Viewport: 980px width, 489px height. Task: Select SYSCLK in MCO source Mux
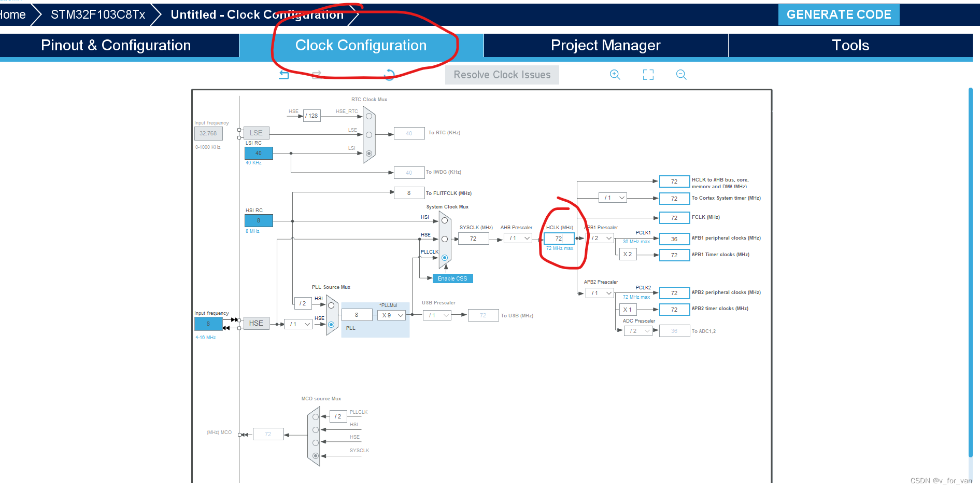pyautogui.click(x=316, y=456)
